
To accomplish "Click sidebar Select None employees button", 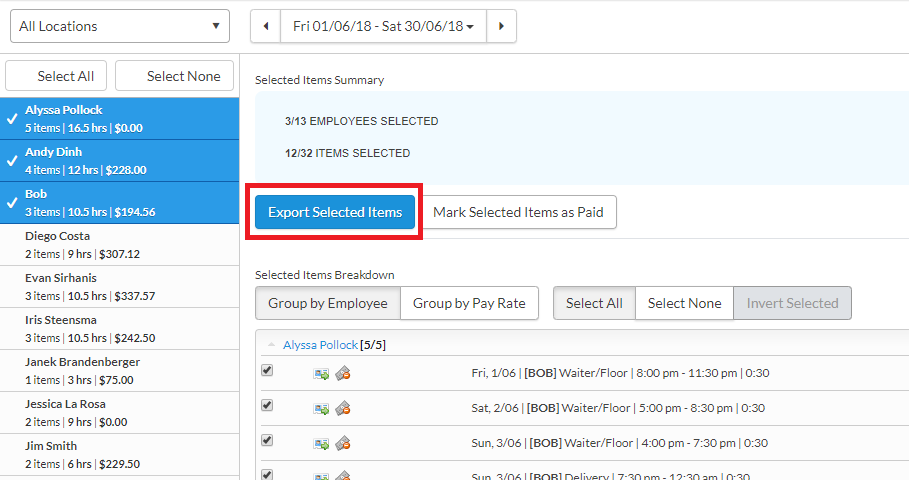I will [x=174, y=76].
